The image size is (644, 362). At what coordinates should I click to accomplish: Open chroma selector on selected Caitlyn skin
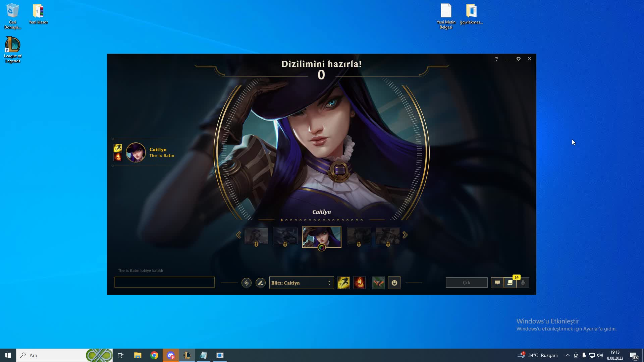[322, 248]
